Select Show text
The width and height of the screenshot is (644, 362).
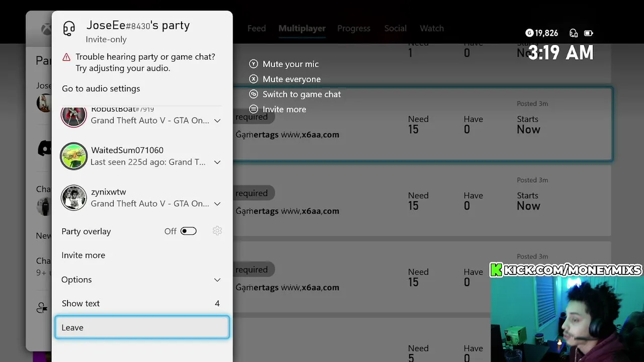(x=142, y=303)
